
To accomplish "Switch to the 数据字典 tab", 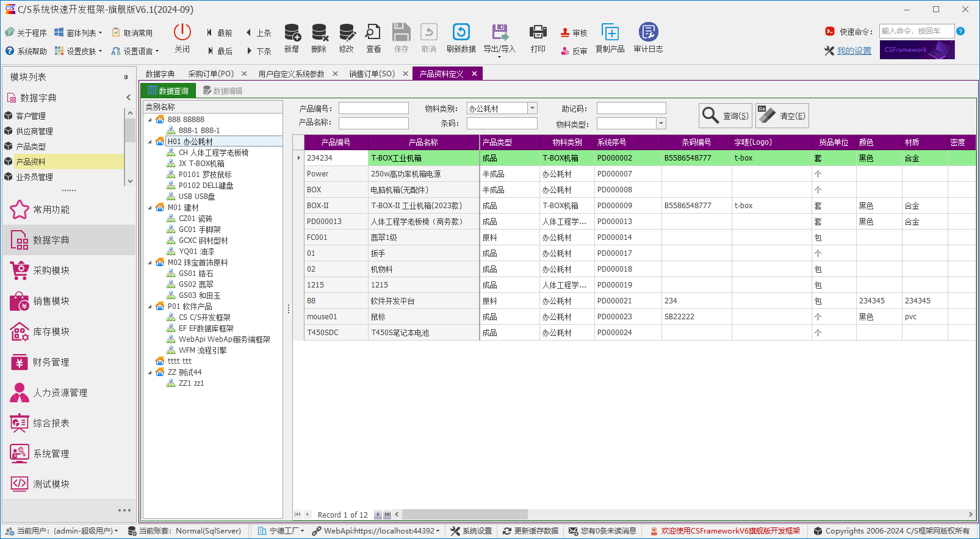I will tap(160, 74).
